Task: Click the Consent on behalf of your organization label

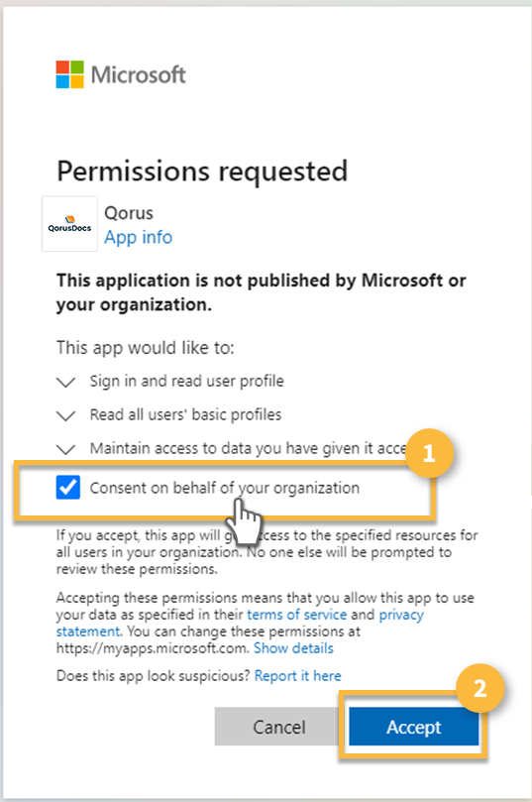Action: point(224,488)
